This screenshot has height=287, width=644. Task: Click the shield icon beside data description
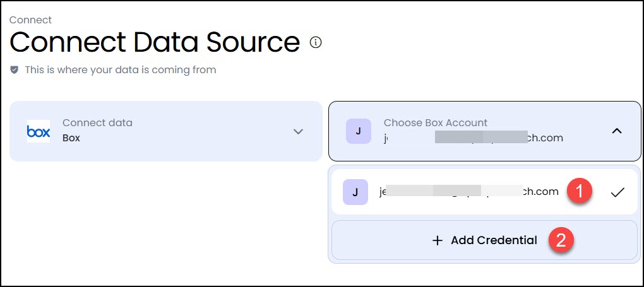coord(15,70)
